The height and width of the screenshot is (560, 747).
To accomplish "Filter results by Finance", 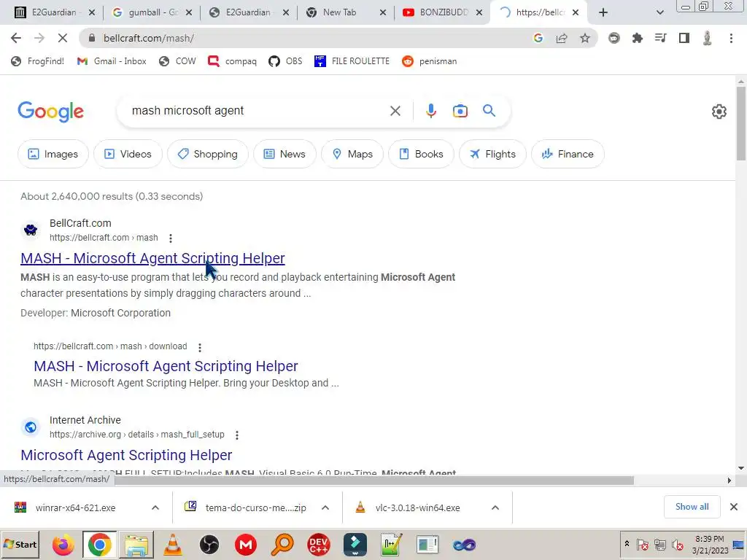I will tap(568, 154).
